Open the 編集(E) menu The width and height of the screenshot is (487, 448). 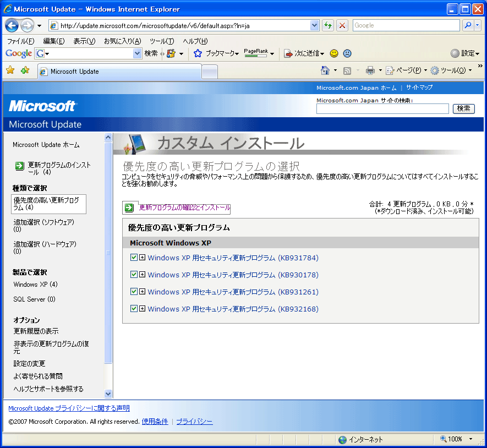pos(54,41)
